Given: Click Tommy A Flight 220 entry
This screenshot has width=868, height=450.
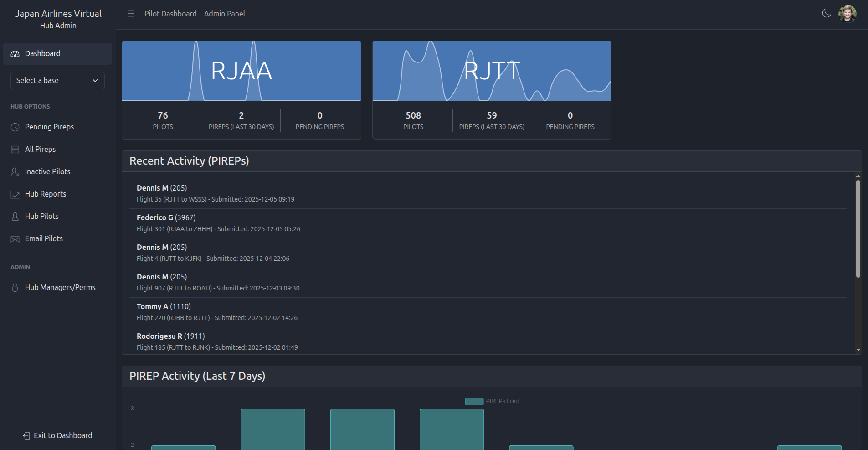Looking at the screenshot, I should click(x=488, y=312).
